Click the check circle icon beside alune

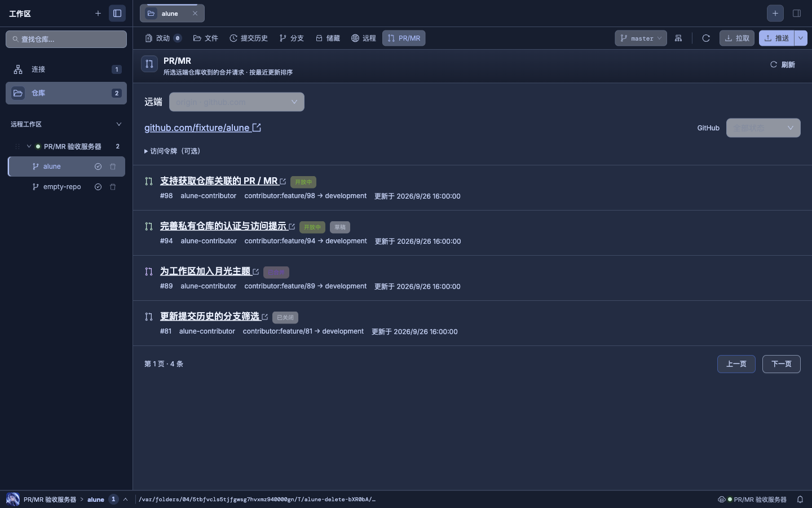coord(98,167)
